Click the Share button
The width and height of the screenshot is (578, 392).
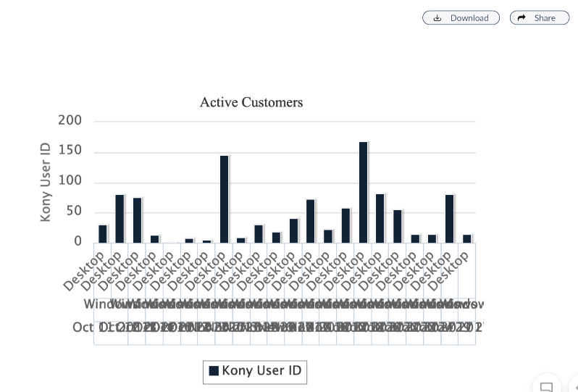coord(539,18)
